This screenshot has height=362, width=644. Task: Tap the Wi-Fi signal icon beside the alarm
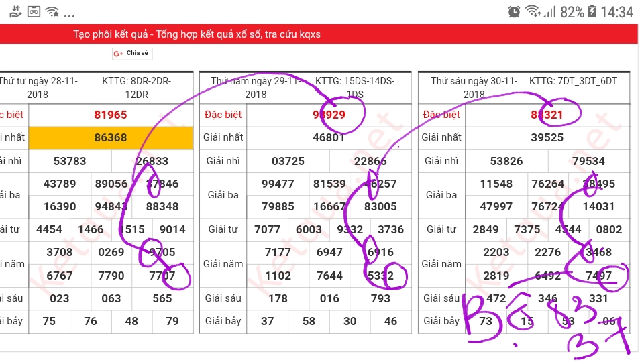533,11
